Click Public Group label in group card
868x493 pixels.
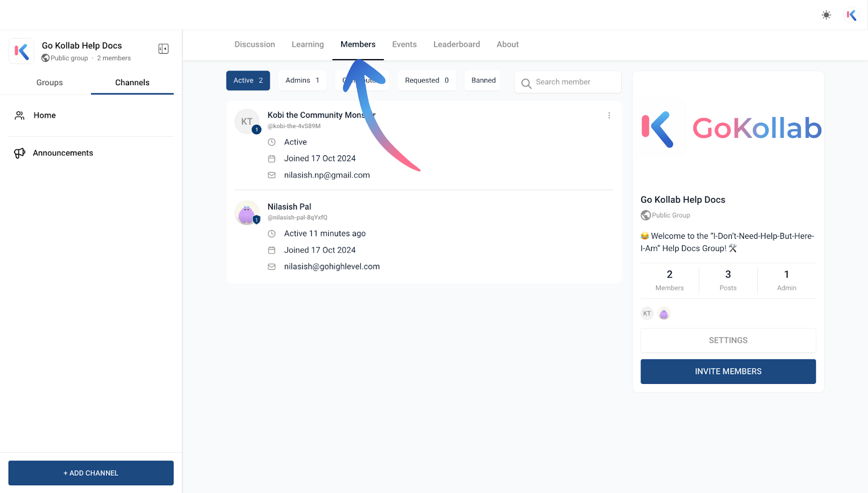click(x=671, y=215)
